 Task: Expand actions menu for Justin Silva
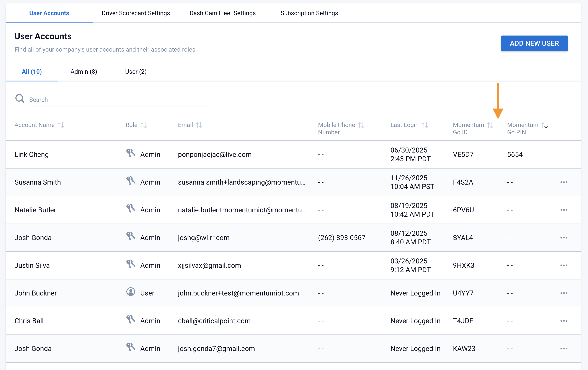click(563, 265)
